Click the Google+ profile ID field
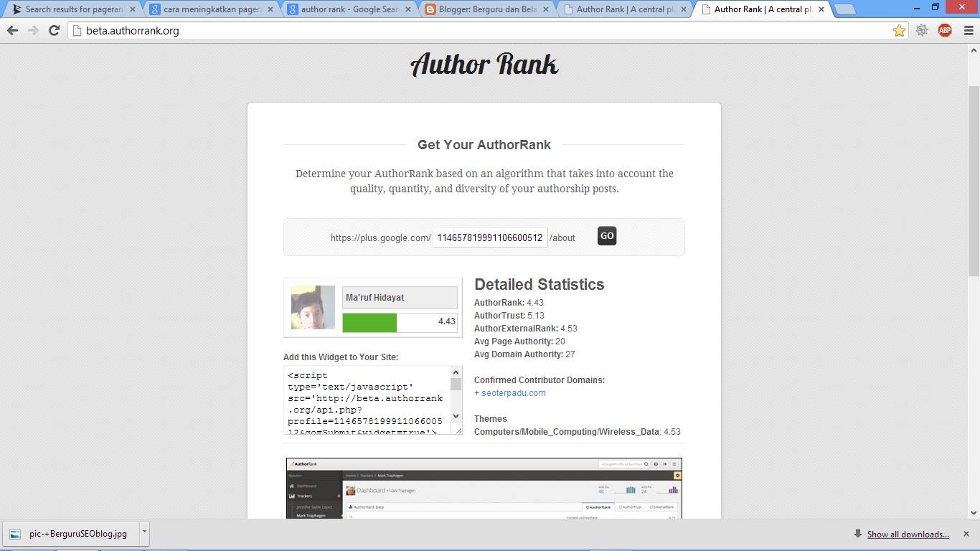Image resolution: width=980 pixels, height=551 pixels. [490, 237]
